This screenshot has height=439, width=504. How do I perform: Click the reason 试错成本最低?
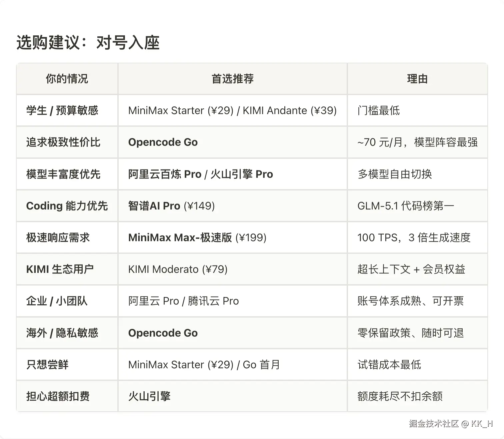(x=417, y=365)
